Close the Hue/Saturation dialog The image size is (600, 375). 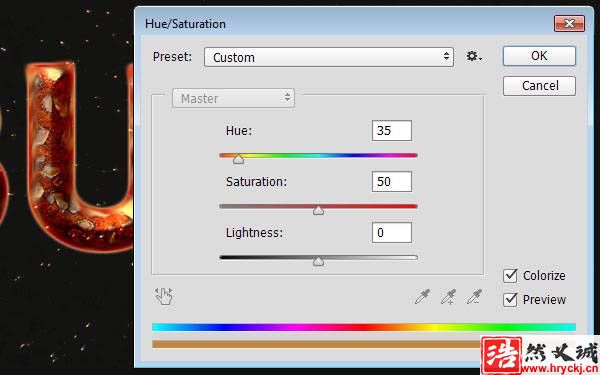pyautogui.click(x=569, y=24)
